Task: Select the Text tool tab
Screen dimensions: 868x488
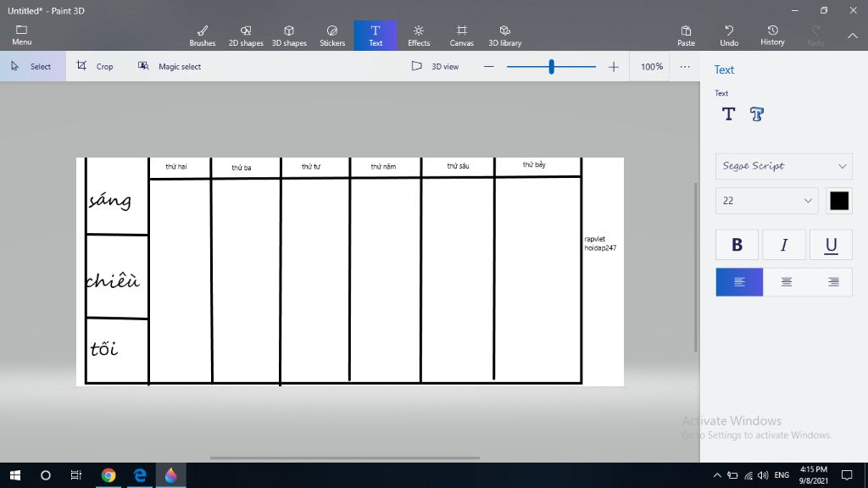Action: coord(376,36)
